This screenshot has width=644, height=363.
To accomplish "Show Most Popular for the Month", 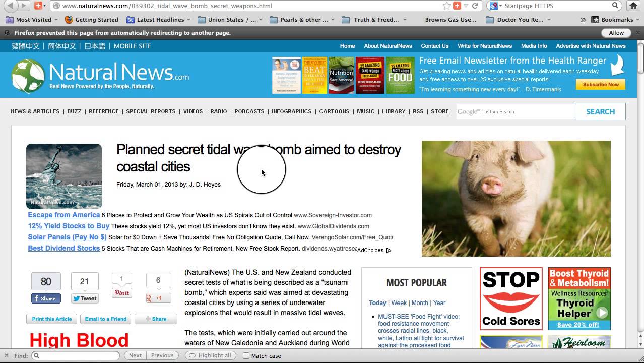I will point(420,303).
